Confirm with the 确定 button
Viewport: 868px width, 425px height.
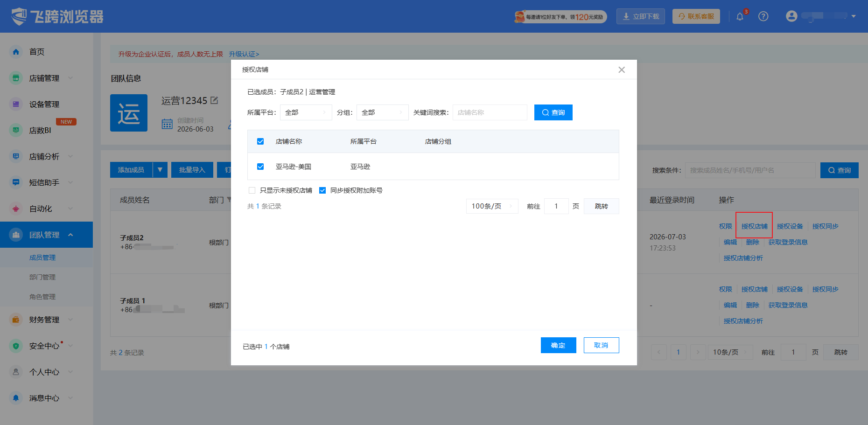(x=559, y=345)
